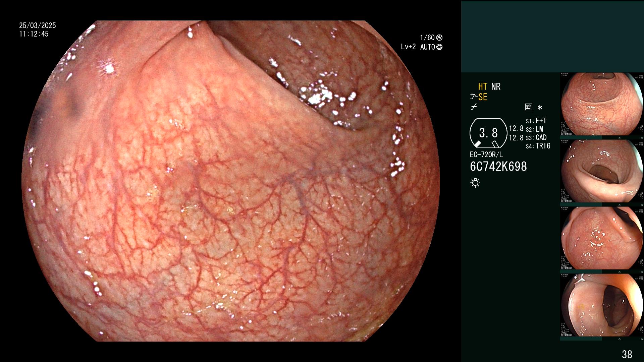Click the scope model EC-720R/L text

pyautogui.click(x=486, y=155)
